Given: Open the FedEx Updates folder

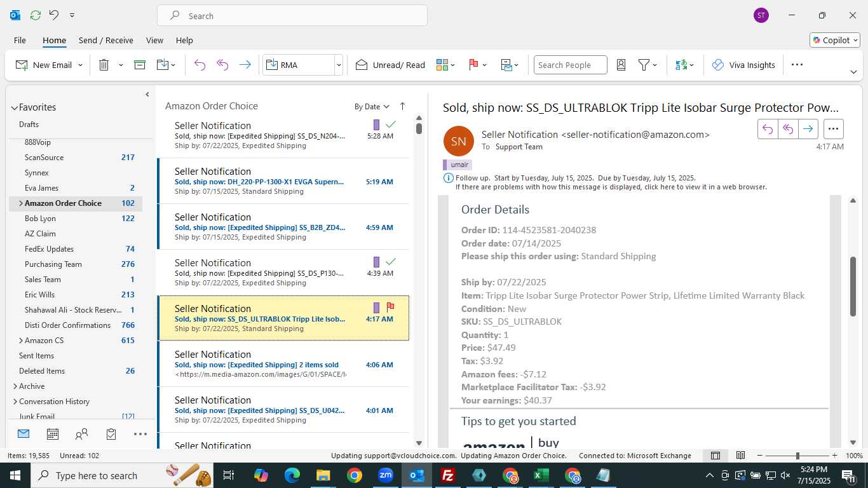Looking at the screenshot, I should coord(76,249).
